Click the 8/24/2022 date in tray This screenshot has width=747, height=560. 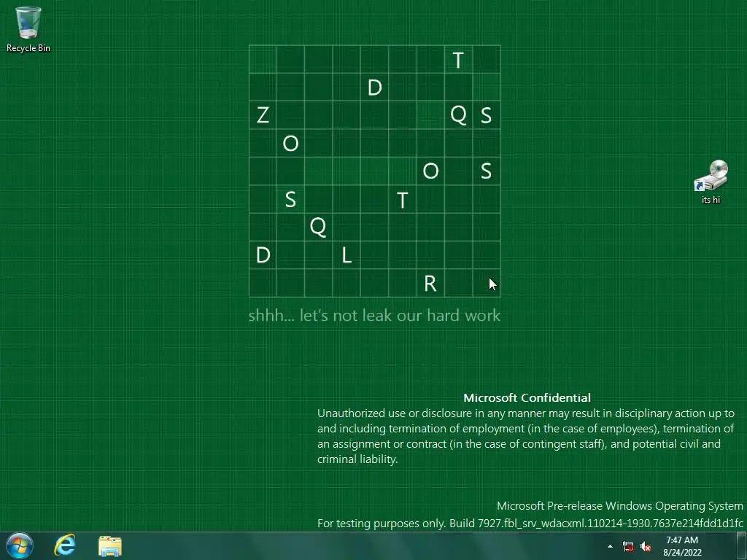click(682, 553)
